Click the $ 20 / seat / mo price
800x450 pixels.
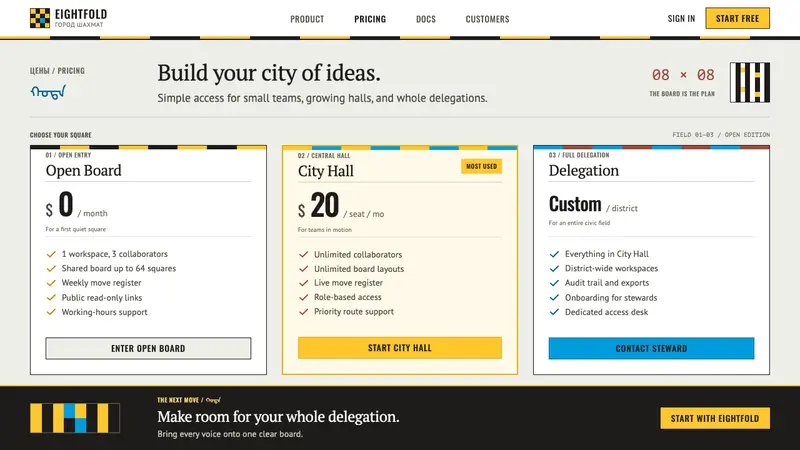[x=341, y=206]
